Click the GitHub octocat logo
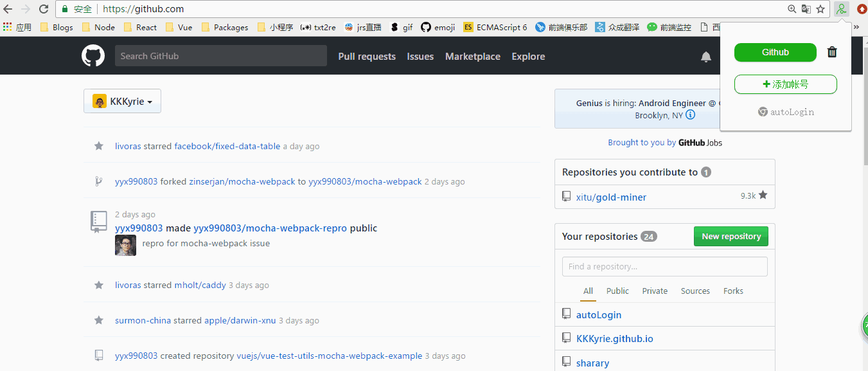The height and width of the screenshot is (371, 868). pos(93,56)
